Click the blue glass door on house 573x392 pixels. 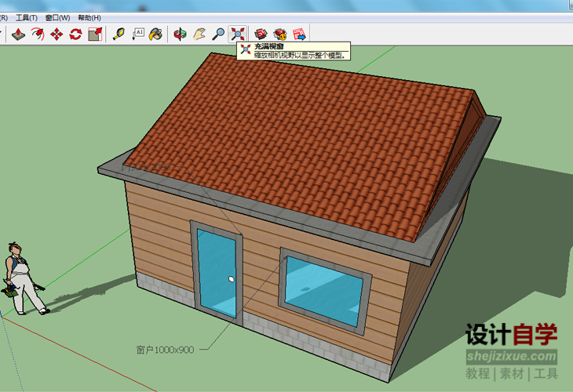(x=217, y=274)
